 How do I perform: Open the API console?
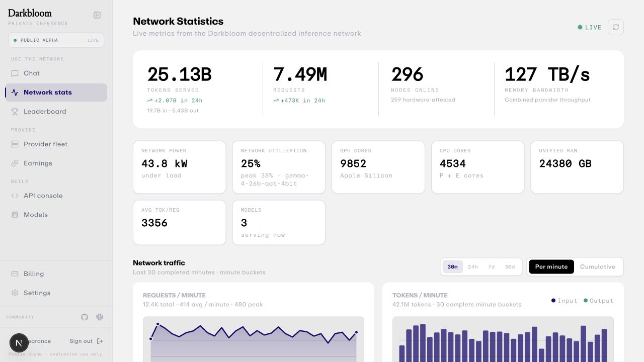pos(56,196)
